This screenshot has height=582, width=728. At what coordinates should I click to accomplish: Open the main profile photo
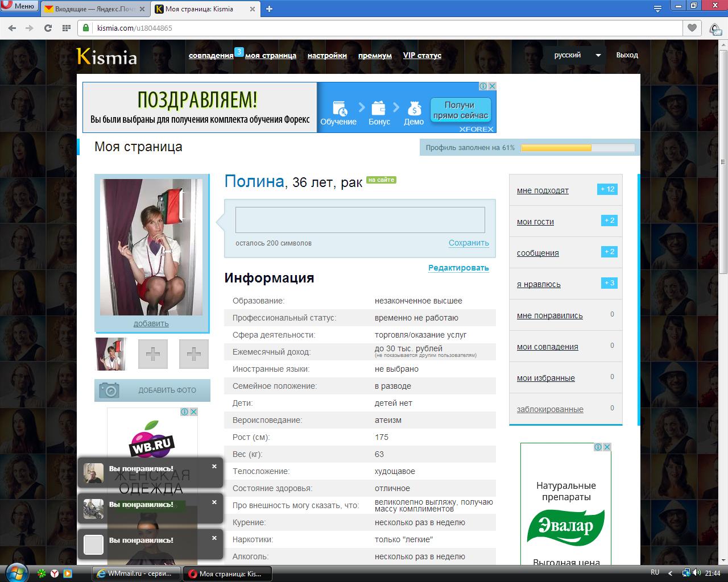point(151,247)
